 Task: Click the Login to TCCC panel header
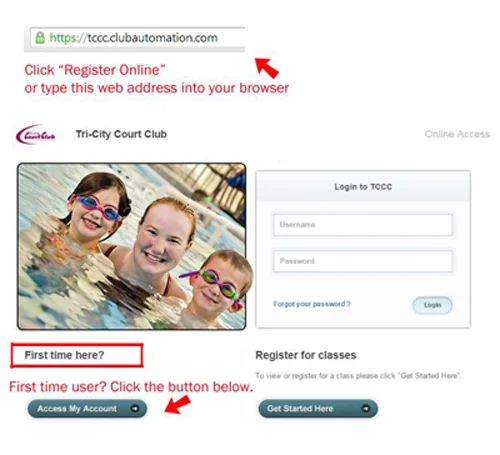pyautogui.click(x=363, y=187)
